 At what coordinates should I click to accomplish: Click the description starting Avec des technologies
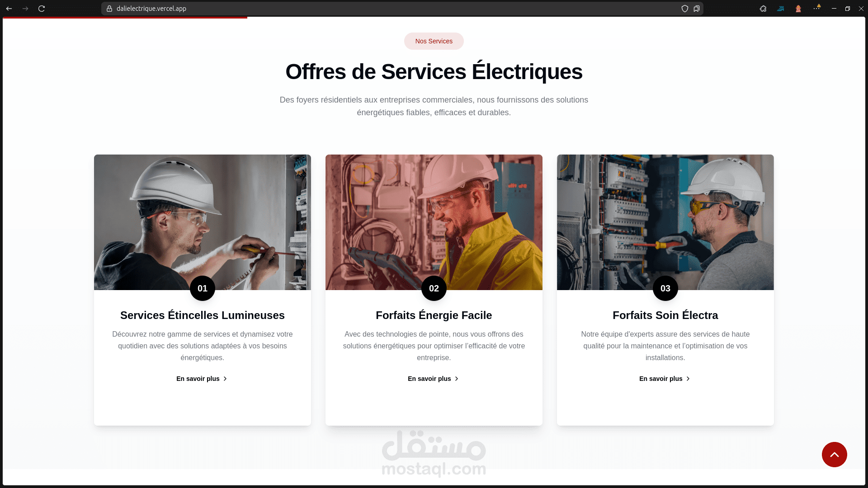tap(434, 346)
